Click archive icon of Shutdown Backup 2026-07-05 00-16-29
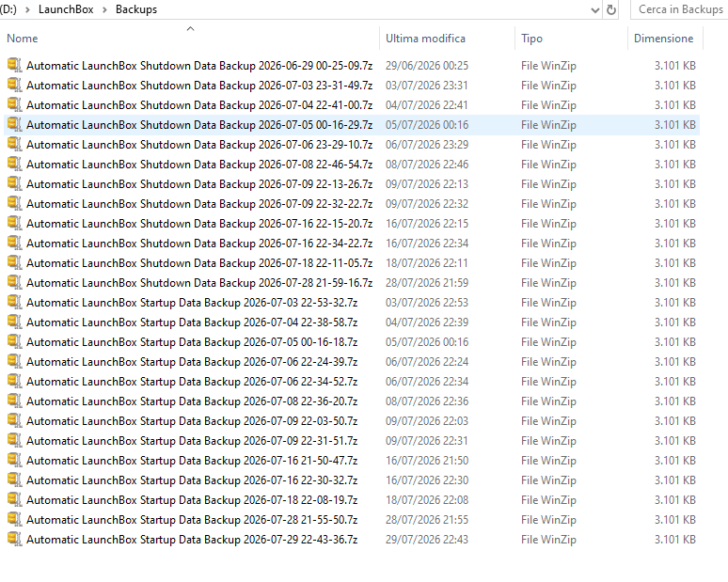This screenshot has width=728, height=582. click(14, 124)
